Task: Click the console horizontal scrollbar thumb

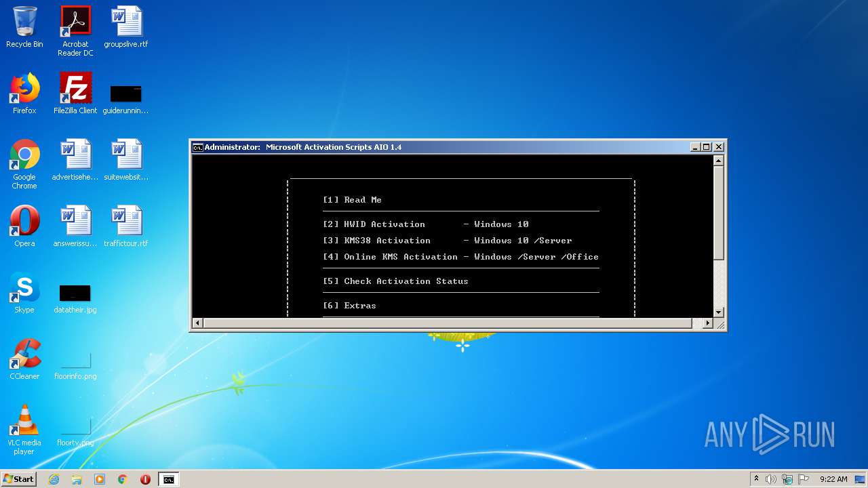Action: coord(449,323)
